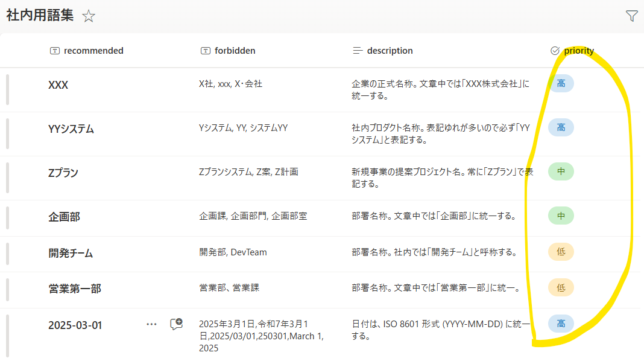Viewport: 644px width, 361px height.
Task: Click the description of the Zプラン row
Action: [443, 177]
